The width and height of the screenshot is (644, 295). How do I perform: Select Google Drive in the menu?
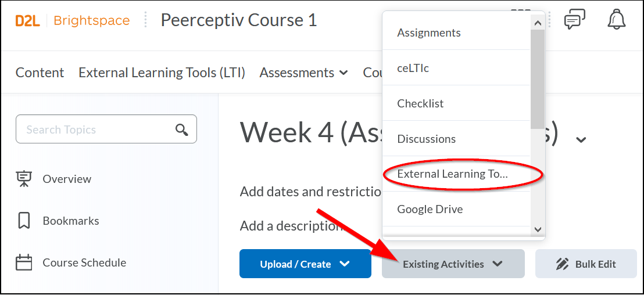point(430,209)
